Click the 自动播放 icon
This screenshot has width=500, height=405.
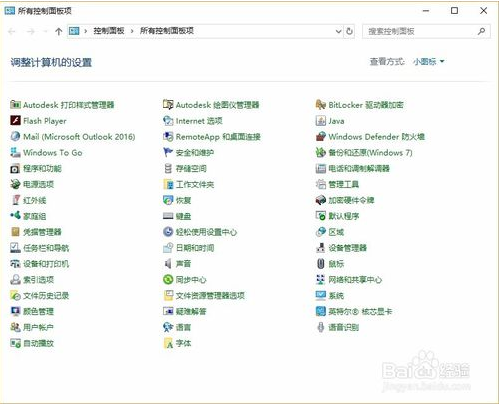coord(15,343)
